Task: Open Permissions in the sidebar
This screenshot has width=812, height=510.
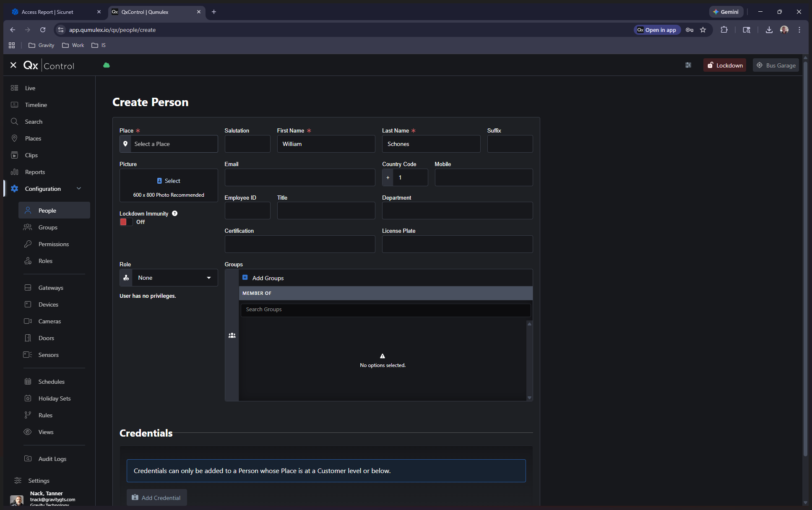Action: coord(53,244)
